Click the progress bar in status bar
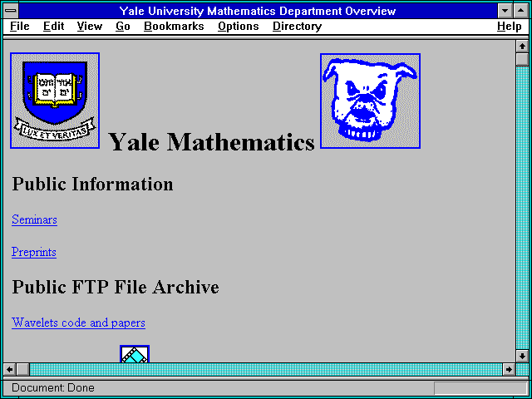532x399 pixels. pyautogui.click(x=480, y=387)
